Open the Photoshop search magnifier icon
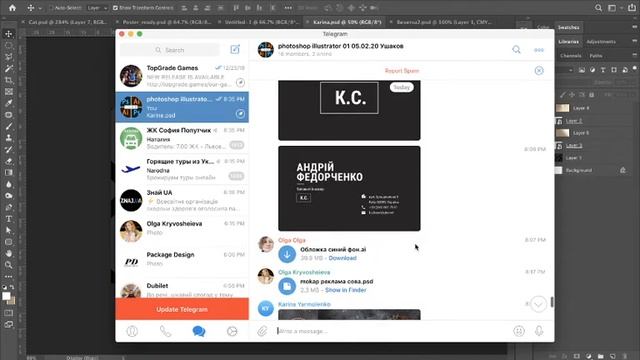This screenshot has width=640, height=360. click(x=598, y=8)
